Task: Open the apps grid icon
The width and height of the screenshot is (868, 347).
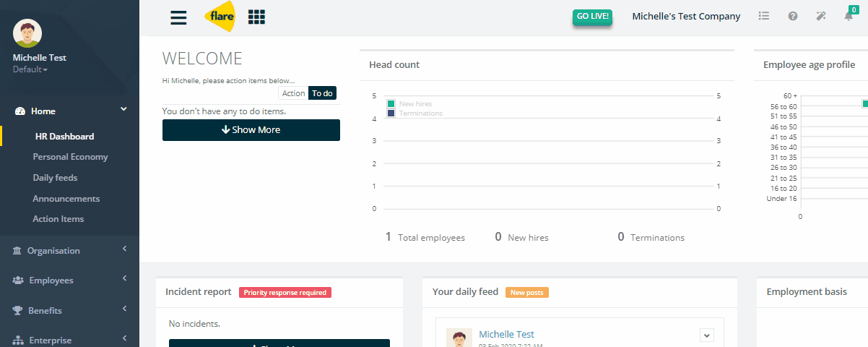Action: (x=256, y=17)
